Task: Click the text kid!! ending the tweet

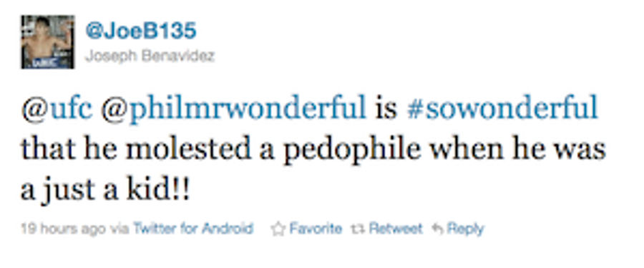Action: 157,190
